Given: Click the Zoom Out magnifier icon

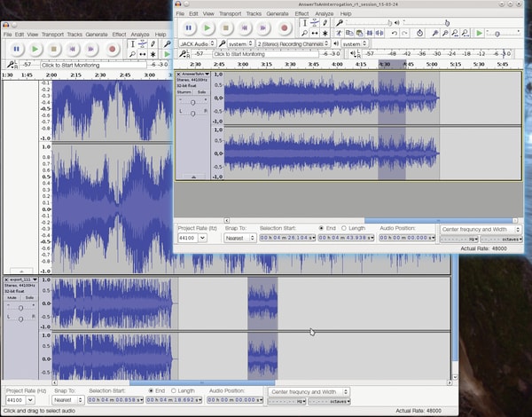Looking at the screenshot, I should pyautogui.click(x=445, y=33).
